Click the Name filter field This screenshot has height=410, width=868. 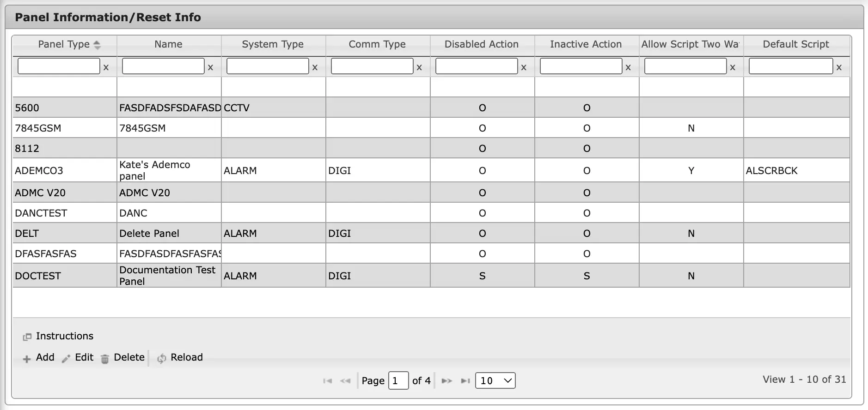(163, 66)
